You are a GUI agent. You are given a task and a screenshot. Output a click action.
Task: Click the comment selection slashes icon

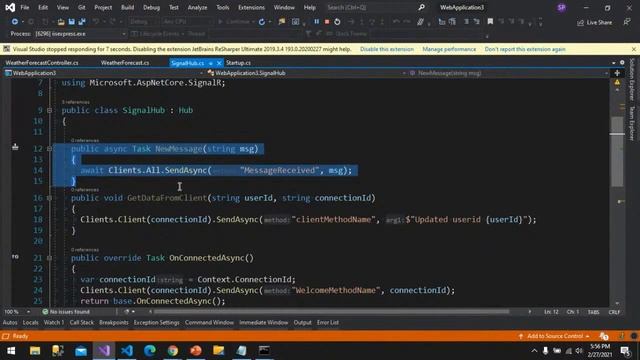[420, 22]
